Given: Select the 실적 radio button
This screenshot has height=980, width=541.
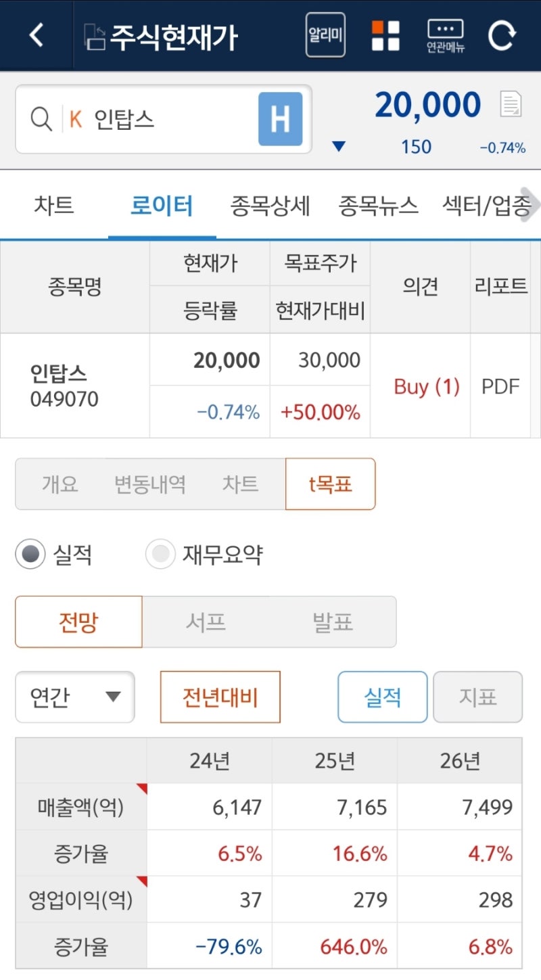Looking at the screenshot, I should click(30, 555).
